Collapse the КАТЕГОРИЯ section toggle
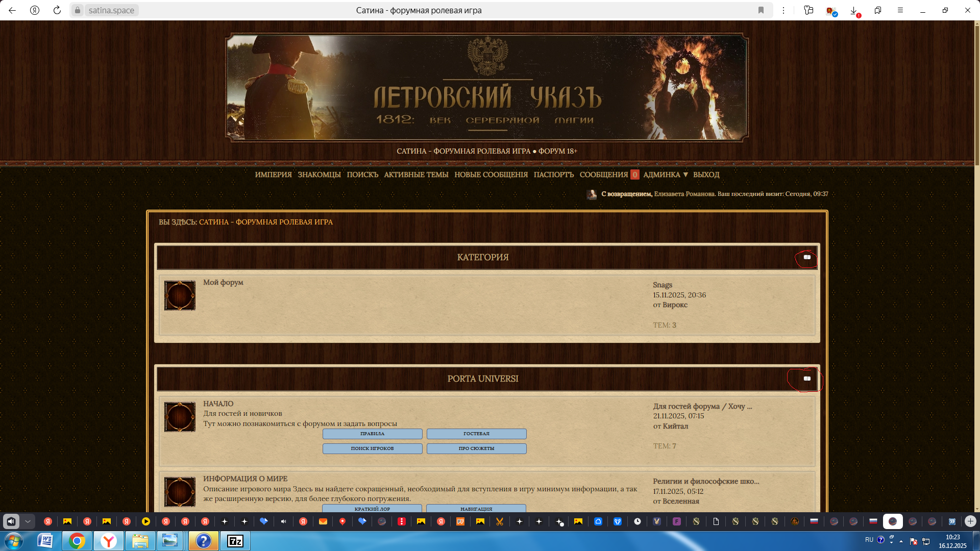The image size is (980, 551). [x=807, y=257]
